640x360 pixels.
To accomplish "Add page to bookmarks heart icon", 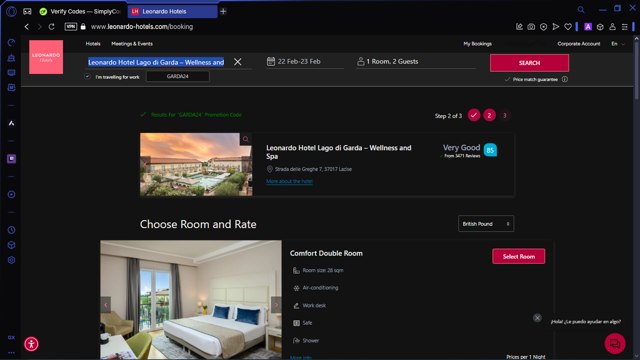I will coord(568,27).
